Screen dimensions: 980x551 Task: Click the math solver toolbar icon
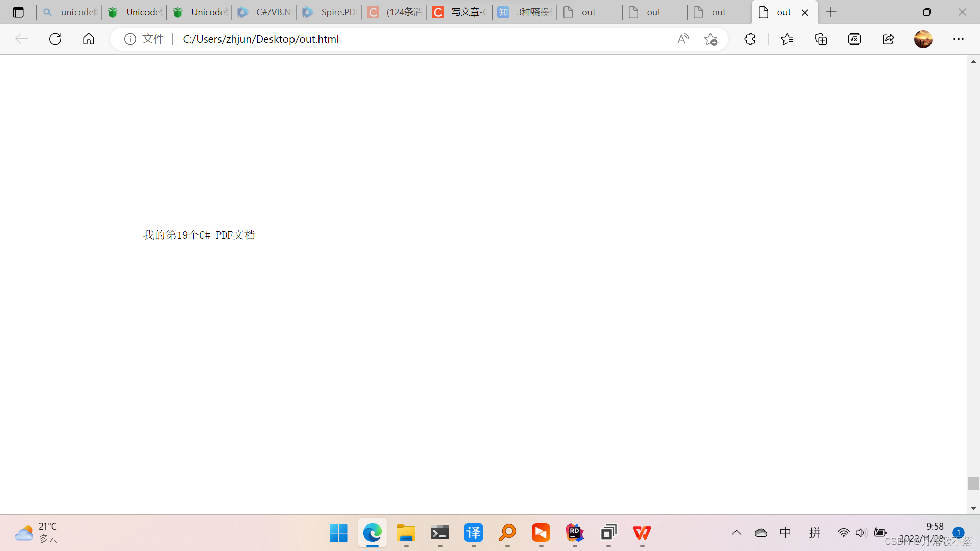click(854, 39)
